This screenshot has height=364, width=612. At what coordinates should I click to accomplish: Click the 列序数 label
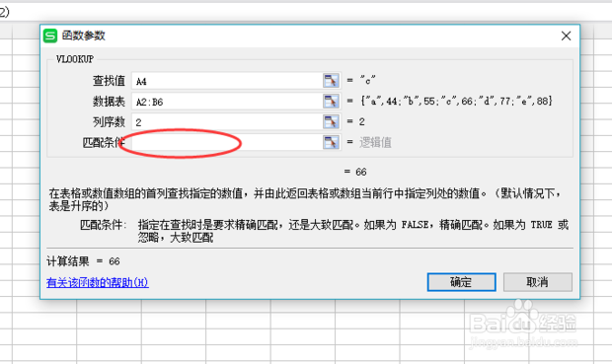109,121
